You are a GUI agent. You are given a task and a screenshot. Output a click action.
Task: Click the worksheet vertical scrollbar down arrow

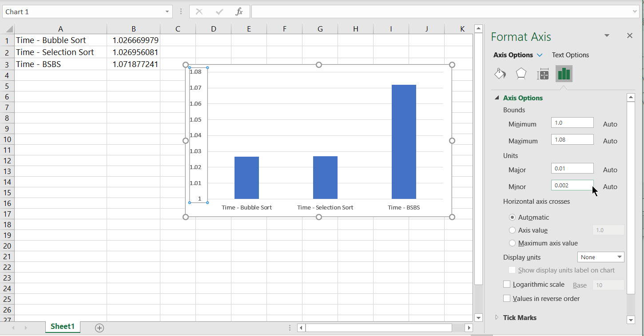point(478,318)
